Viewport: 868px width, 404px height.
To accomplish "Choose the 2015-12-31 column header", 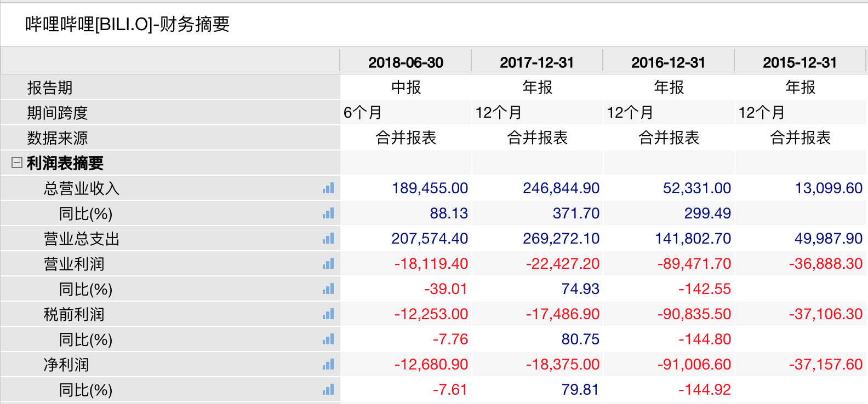I will click(800, 62).
